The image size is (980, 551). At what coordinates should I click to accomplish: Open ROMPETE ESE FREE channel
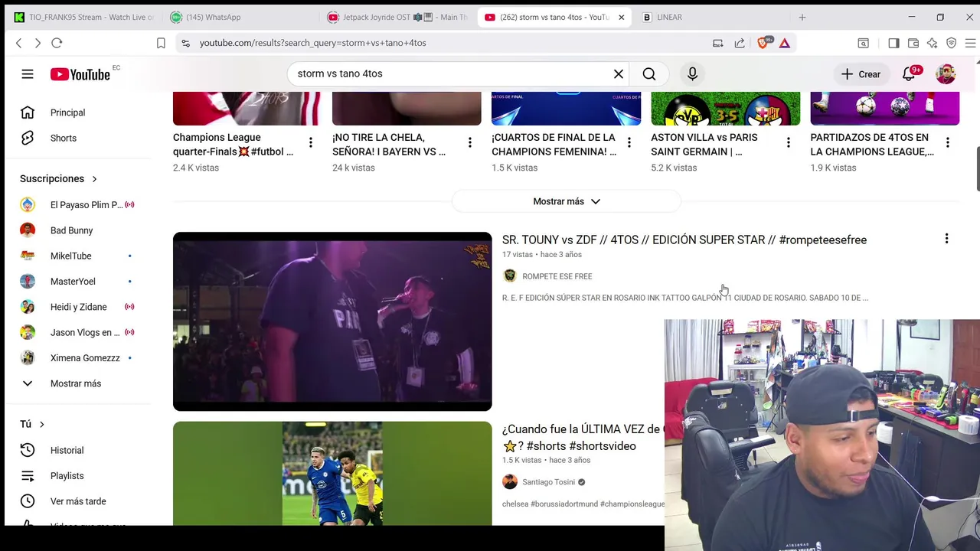click(557, 276)
